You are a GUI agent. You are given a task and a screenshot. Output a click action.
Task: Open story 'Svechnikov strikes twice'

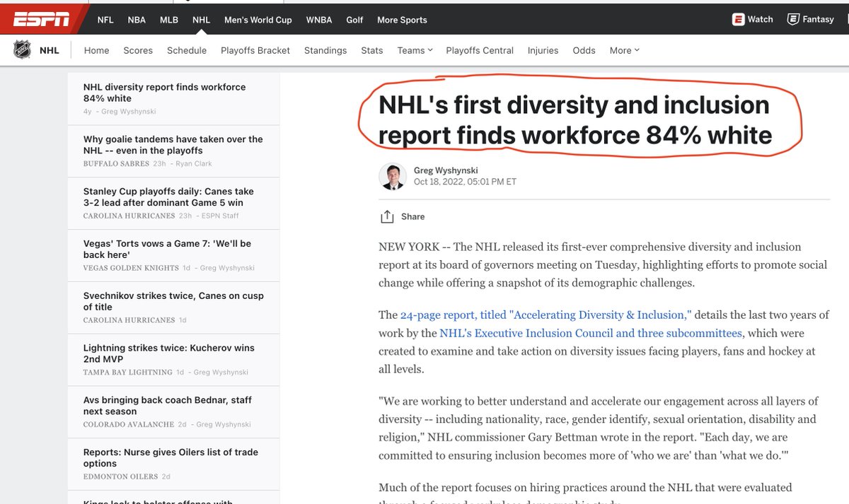(173, 301)
